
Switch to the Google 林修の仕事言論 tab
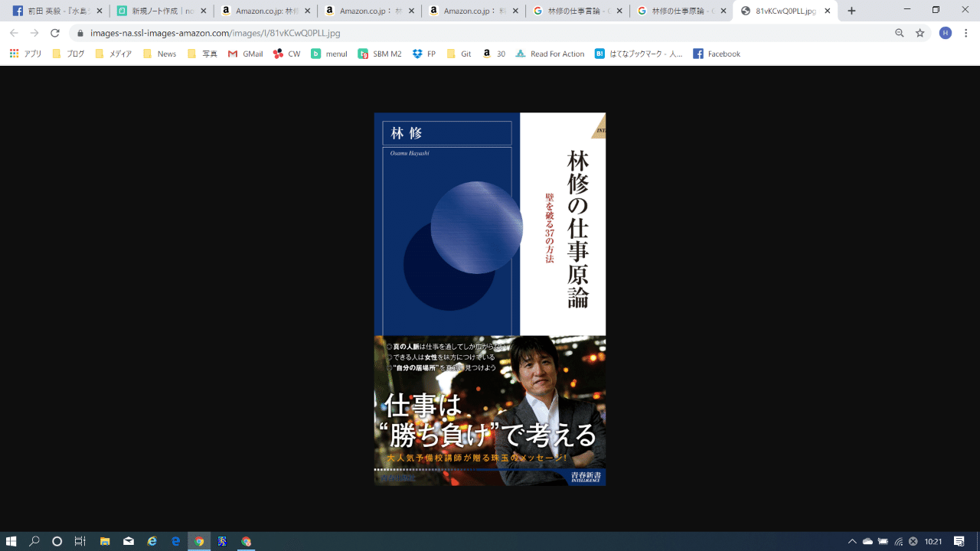coord(577,11)
